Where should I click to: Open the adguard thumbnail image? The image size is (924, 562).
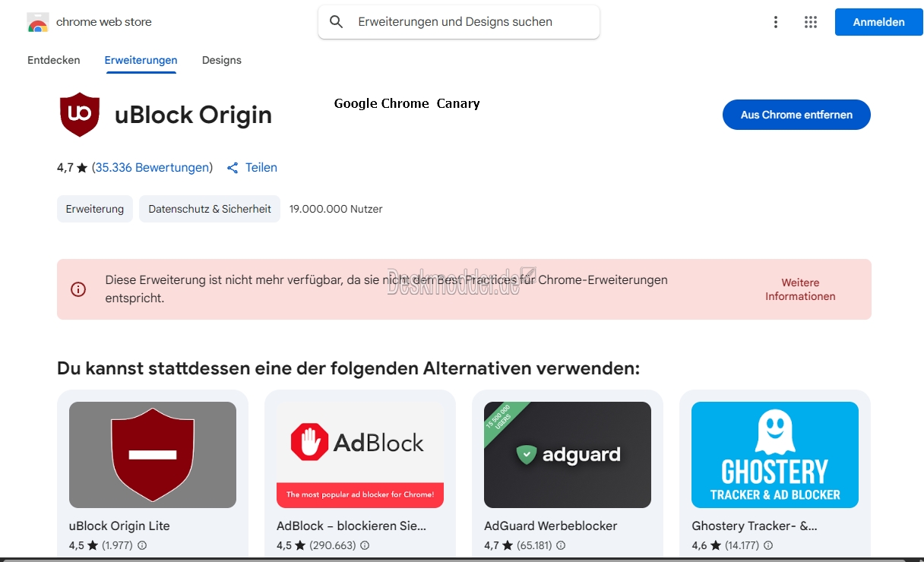point(568,455)
